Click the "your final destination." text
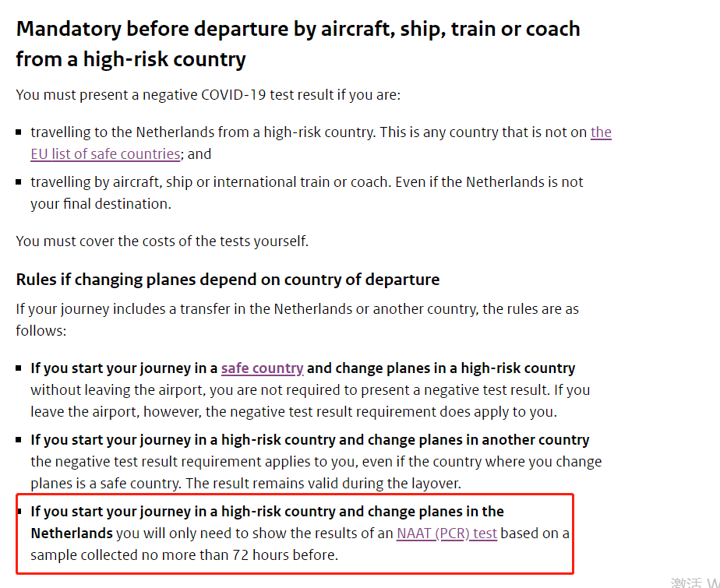The width and height of the screenshot is (720, 588). [101, 204]
